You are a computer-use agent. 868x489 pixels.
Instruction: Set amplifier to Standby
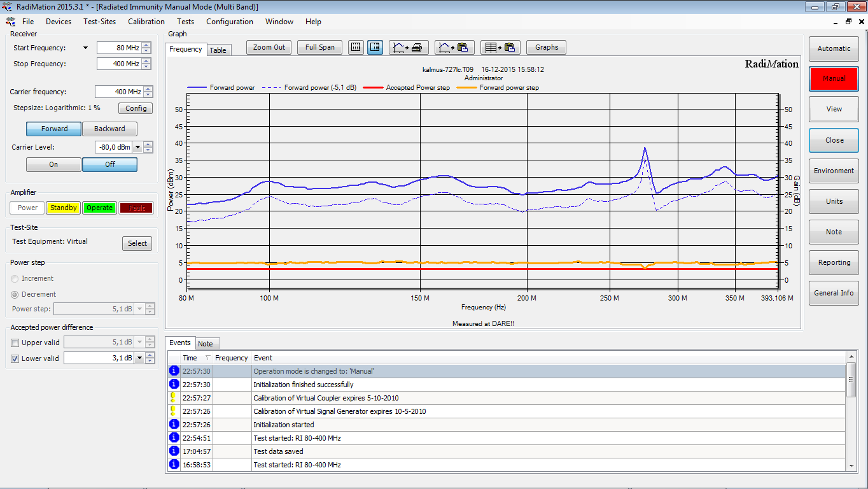pos(64,208)
